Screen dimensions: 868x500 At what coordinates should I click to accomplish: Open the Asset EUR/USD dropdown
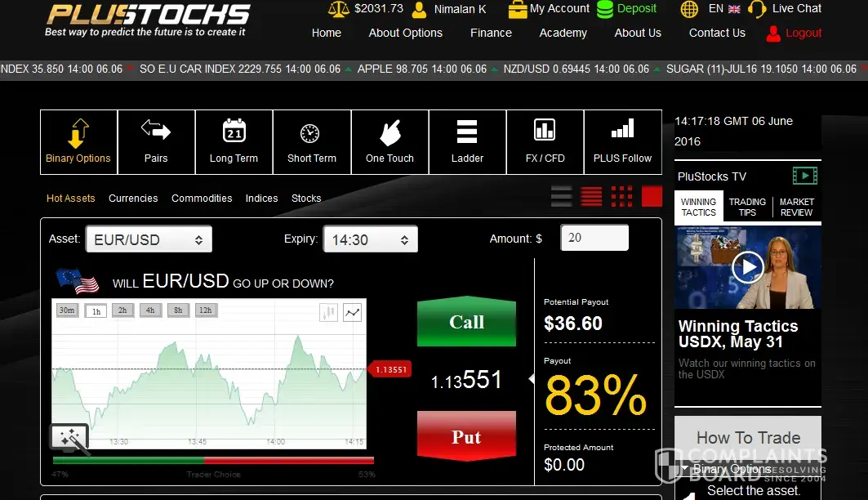point(149,240)
